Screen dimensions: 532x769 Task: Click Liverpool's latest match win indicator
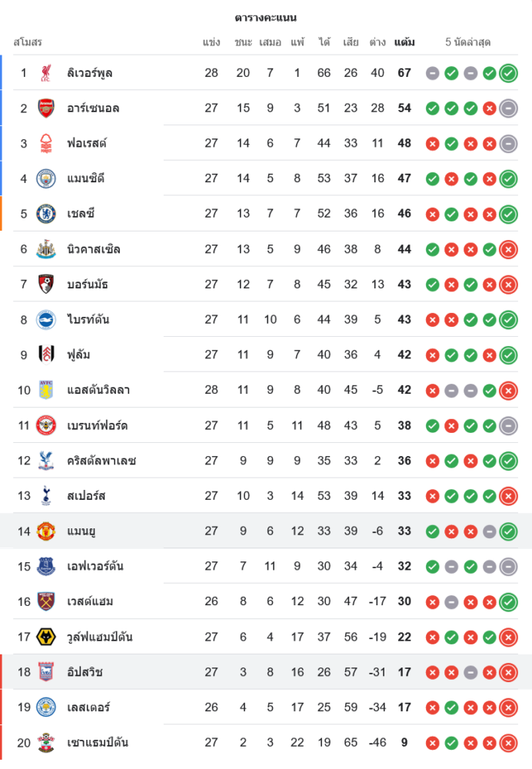pos(508,73)
